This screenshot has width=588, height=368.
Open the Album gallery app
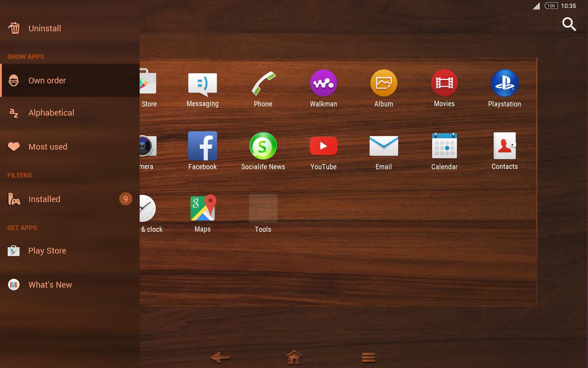[x=384, y=83]
